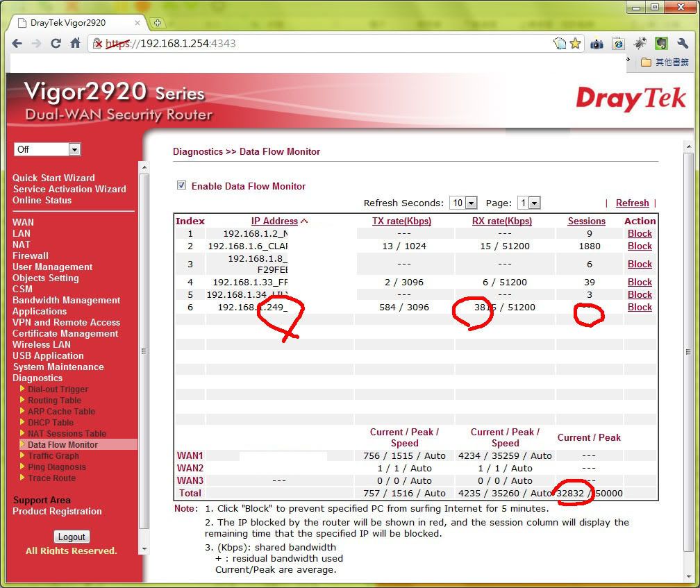Expand the LAN menu

click(x=22, y=233)
